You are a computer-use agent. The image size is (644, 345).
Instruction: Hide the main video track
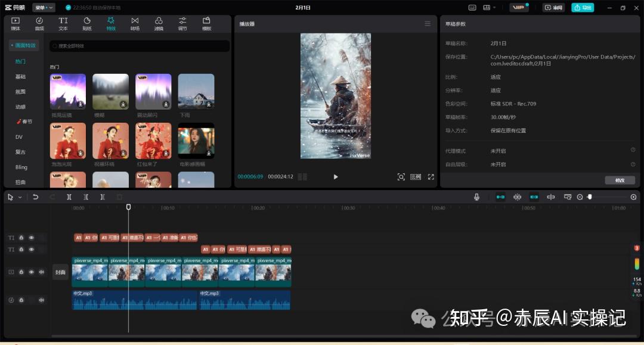(31, 272)
